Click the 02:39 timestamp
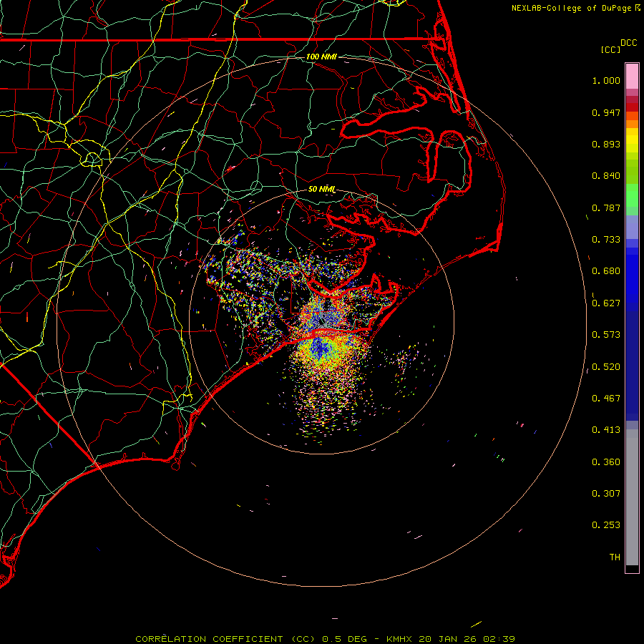Viewport: 644px width, 644px height. click(x=499, y=639)
